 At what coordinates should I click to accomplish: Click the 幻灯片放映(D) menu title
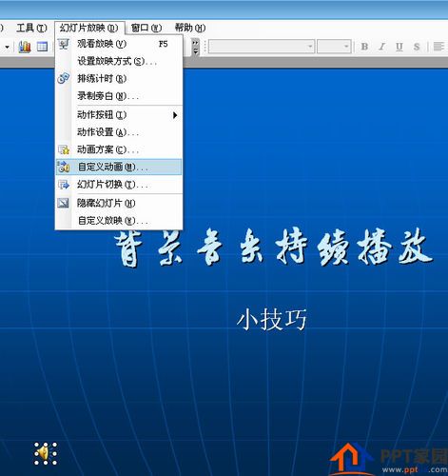pyautogui.click(x=89, y=28)
